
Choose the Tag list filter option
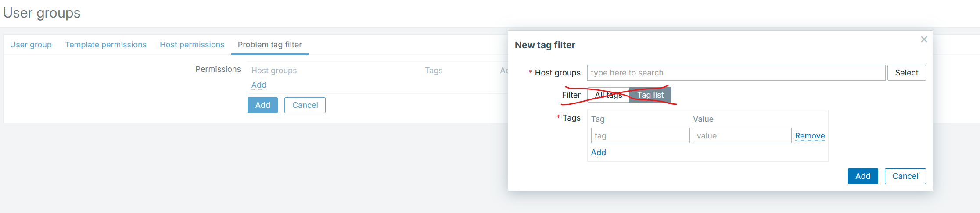tap(650, 95)
